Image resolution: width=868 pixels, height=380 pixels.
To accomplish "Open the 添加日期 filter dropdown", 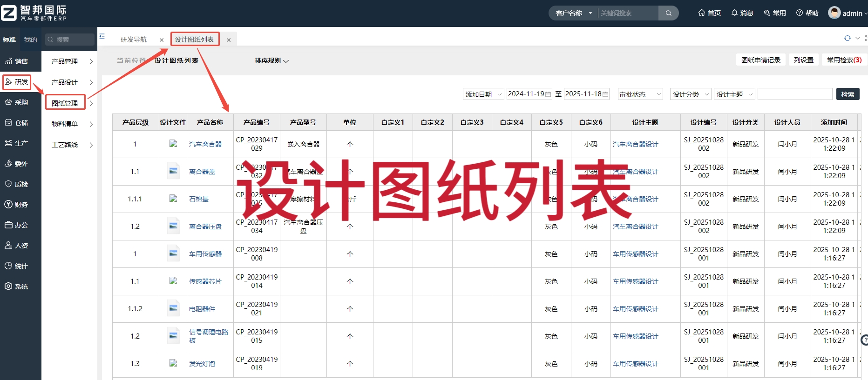I will pos(483,94).
